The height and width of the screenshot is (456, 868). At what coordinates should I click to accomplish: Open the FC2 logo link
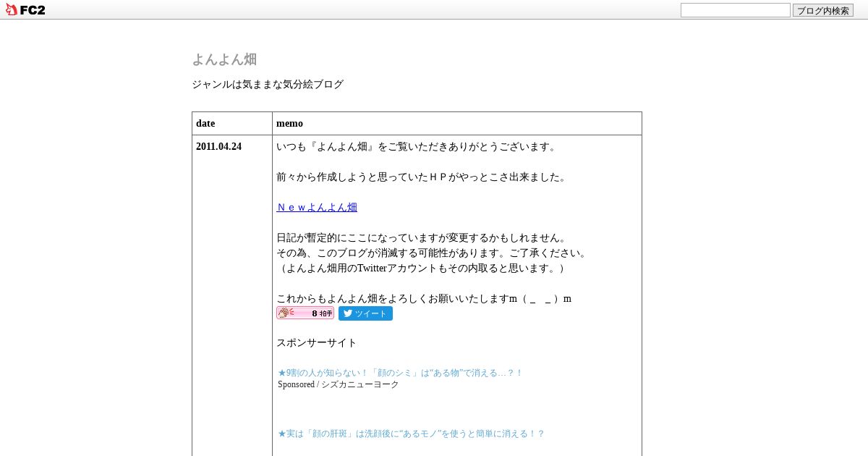pos(25,9)
